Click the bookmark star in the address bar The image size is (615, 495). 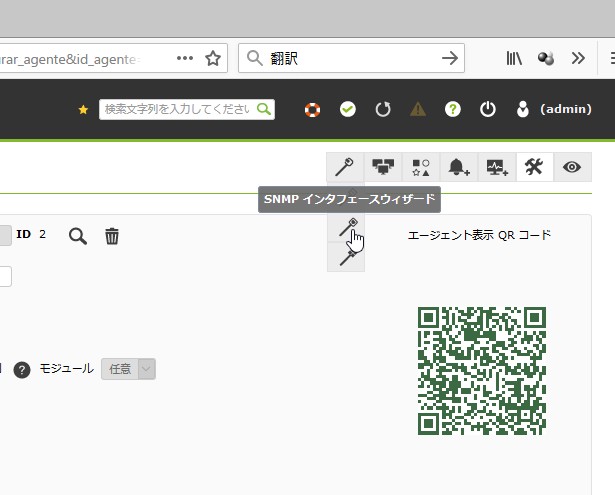click(213, 58)
